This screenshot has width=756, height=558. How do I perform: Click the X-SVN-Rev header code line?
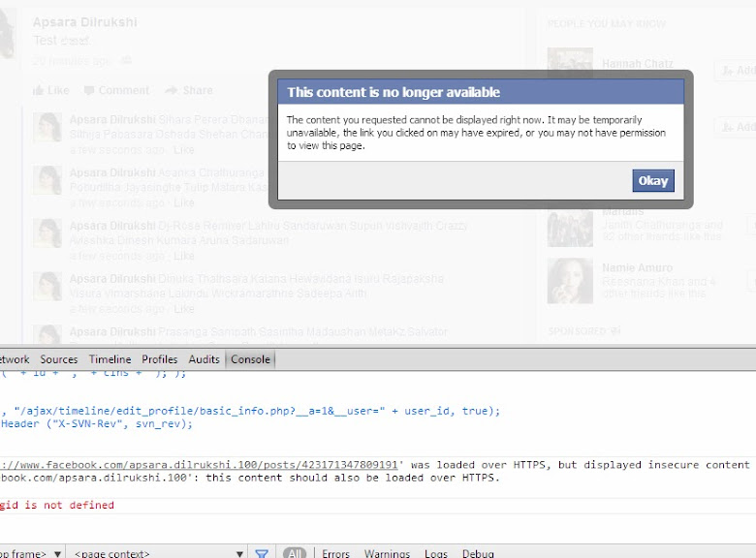[x=96, y=424]
